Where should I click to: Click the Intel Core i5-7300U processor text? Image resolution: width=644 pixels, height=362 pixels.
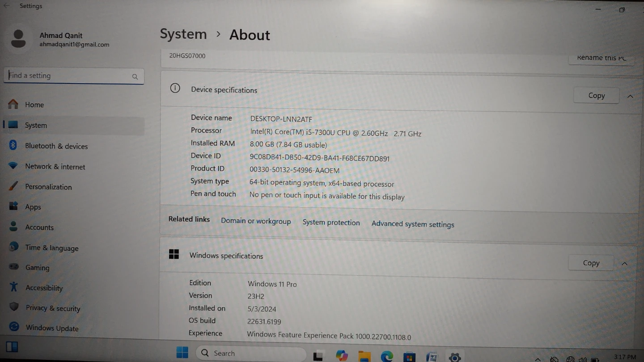click(336, 133)
